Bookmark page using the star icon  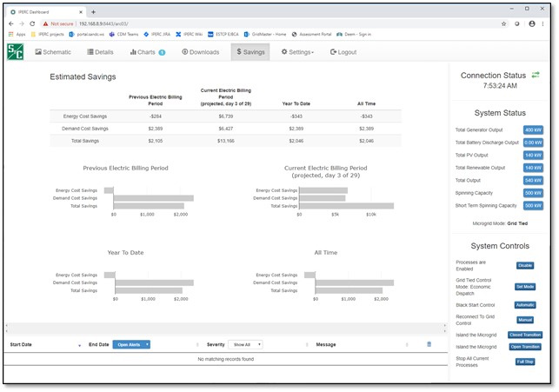click(x=504, y=23)
